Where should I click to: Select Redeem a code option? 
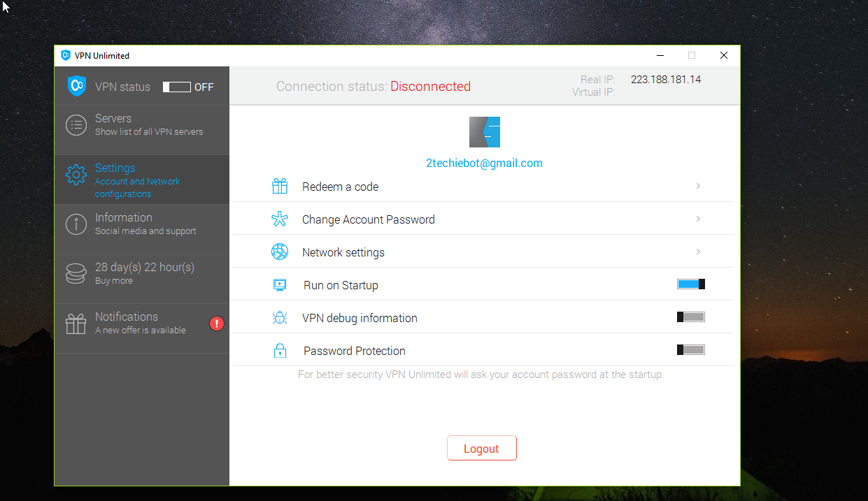click(x=483, y=187)
